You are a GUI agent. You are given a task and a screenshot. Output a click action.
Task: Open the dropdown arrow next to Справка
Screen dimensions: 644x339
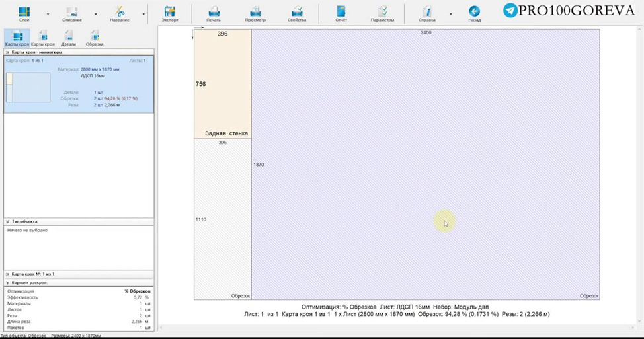click(450, 14)
